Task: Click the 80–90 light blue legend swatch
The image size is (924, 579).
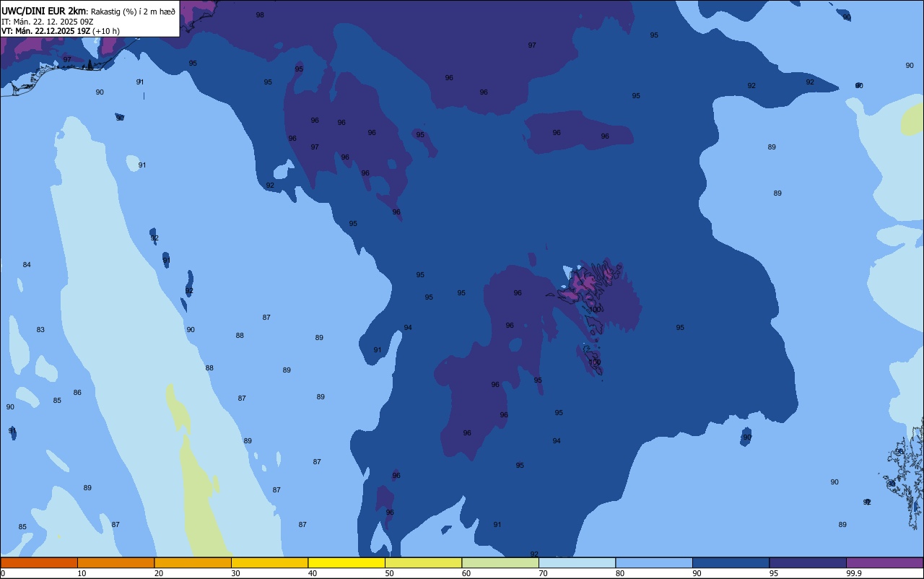Action: click(x=654, y=562)
